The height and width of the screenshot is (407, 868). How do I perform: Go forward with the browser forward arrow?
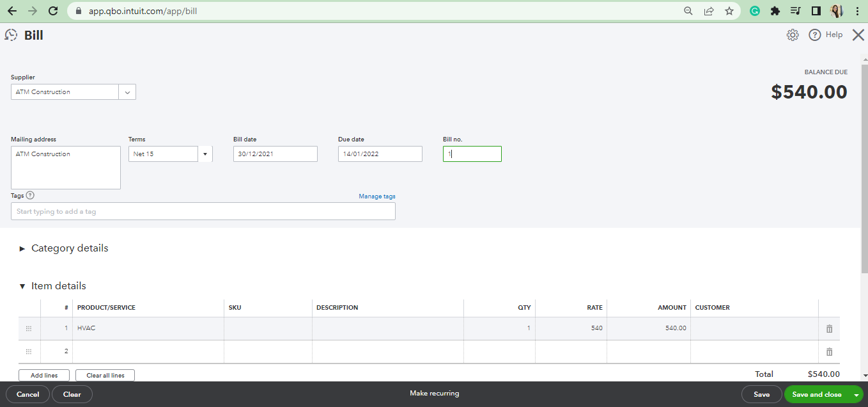point(33,11)
